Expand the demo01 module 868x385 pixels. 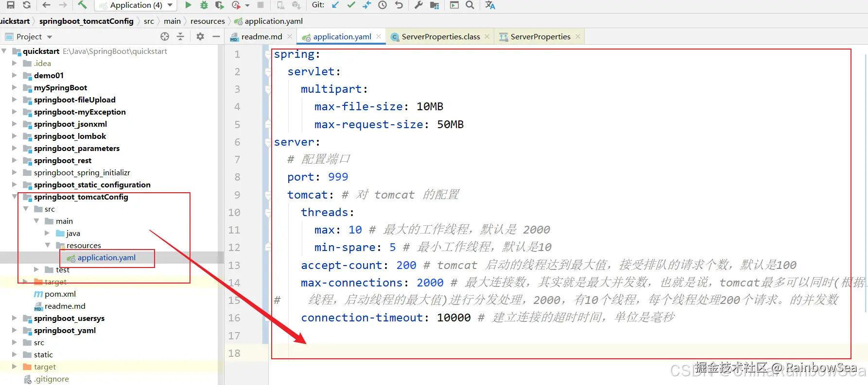coord(15,75)
